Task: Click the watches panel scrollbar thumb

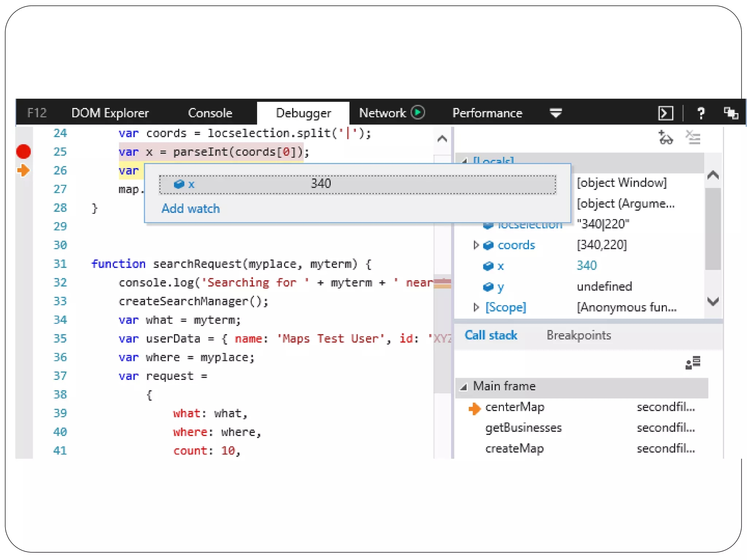Action: tap(713, 229)
